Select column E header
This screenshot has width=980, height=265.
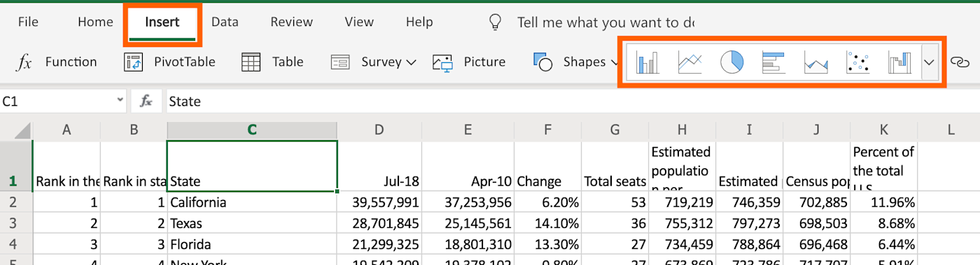point(468,130)
